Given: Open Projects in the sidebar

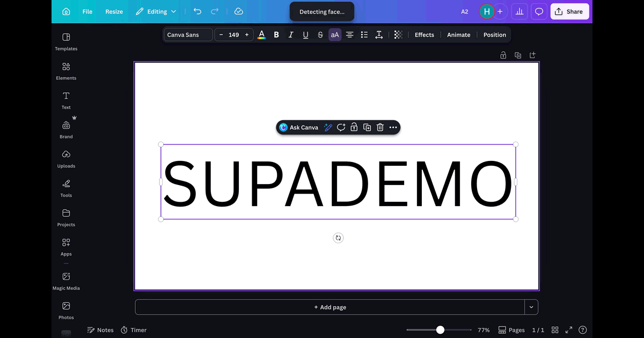Looking at the screenshot, I should [x=66, y=218].
